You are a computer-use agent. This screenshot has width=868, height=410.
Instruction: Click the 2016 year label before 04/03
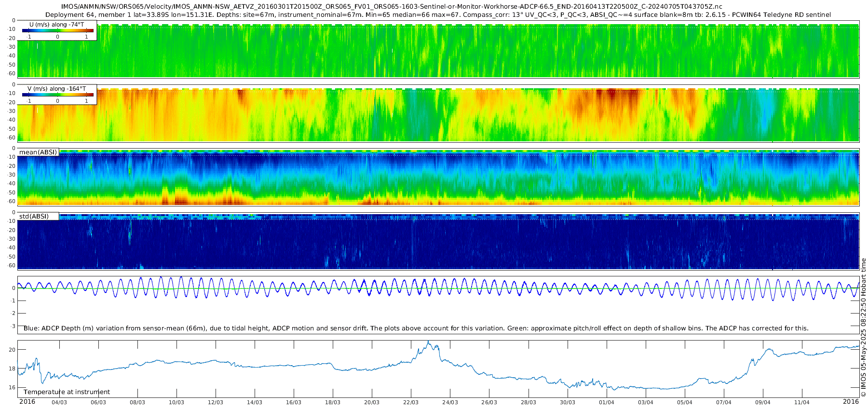(27, 402)
